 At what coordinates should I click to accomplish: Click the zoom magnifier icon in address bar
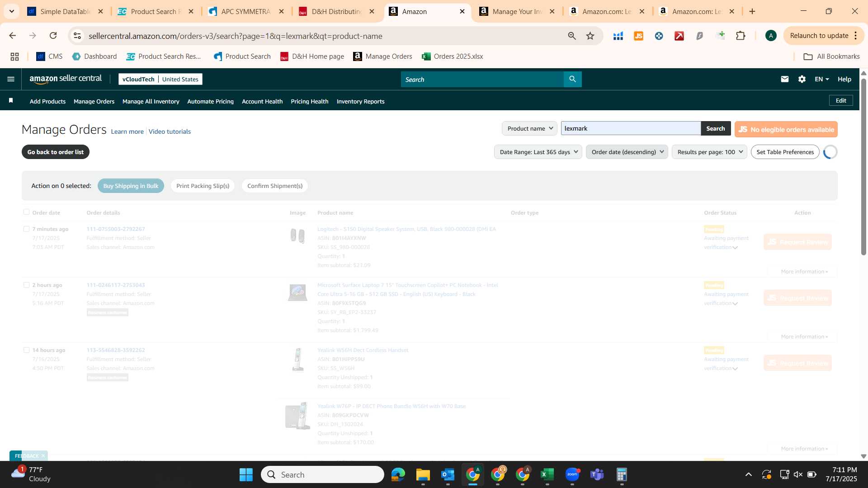572,36
